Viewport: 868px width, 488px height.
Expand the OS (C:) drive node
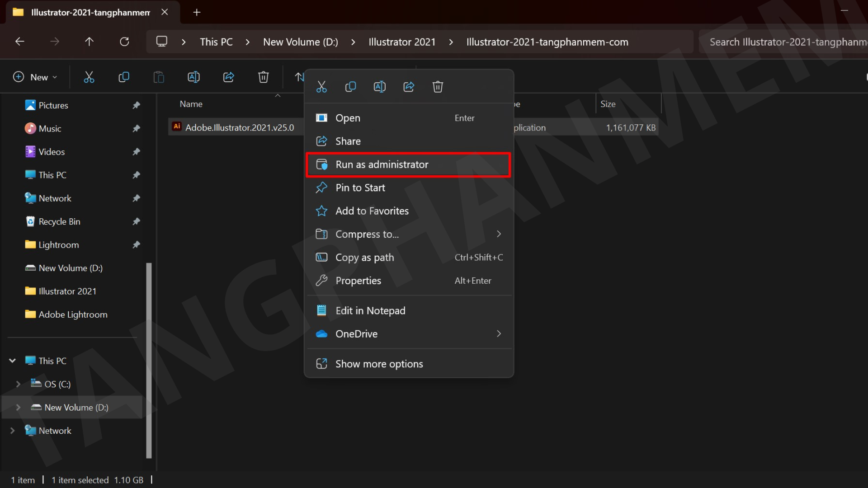click(x=18, y=384)
